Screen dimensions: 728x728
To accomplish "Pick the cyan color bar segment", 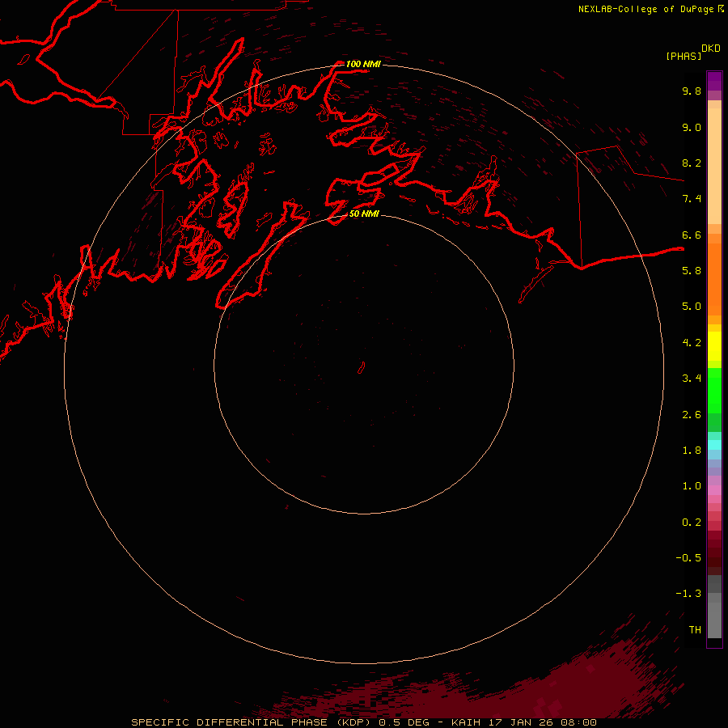I will pos(714,445).
